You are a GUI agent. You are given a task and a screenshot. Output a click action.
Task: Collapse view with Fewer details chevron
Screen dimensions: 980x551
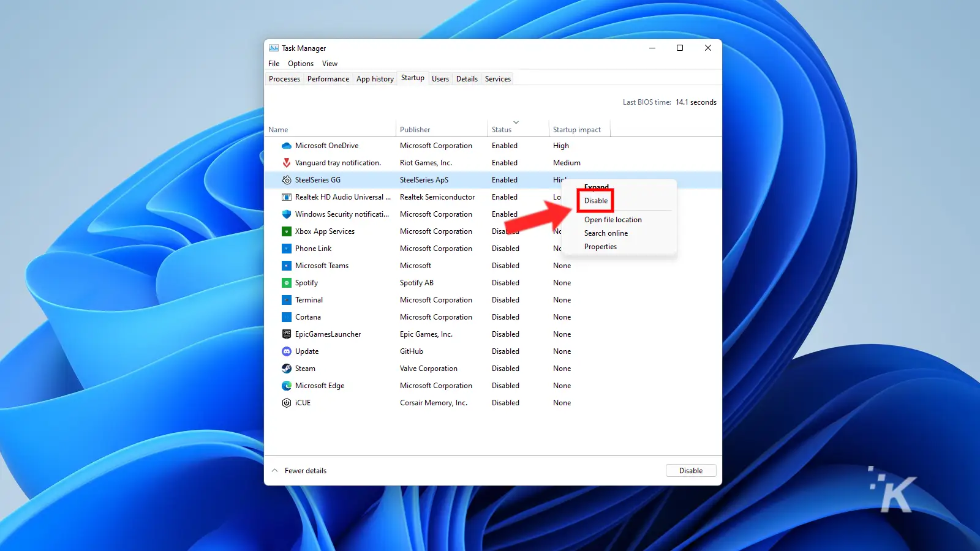[275, 471]
